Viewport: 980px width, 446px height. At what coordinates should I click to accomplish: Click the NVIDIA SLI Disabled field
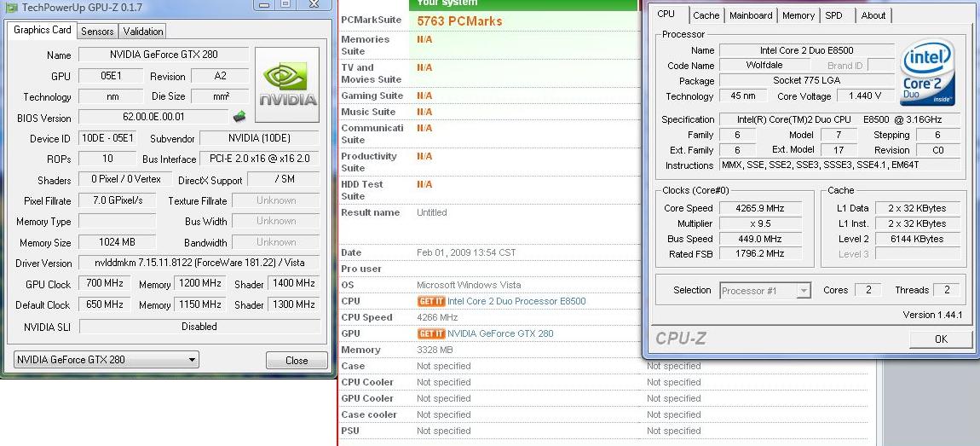click(199, 327)
